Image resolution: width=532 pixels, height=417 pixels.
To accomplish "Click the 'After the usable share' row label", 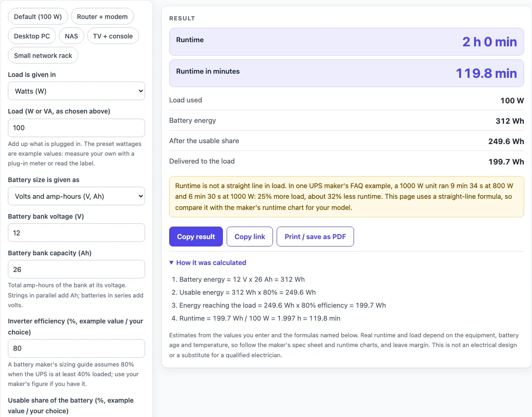I will point(204,141).
